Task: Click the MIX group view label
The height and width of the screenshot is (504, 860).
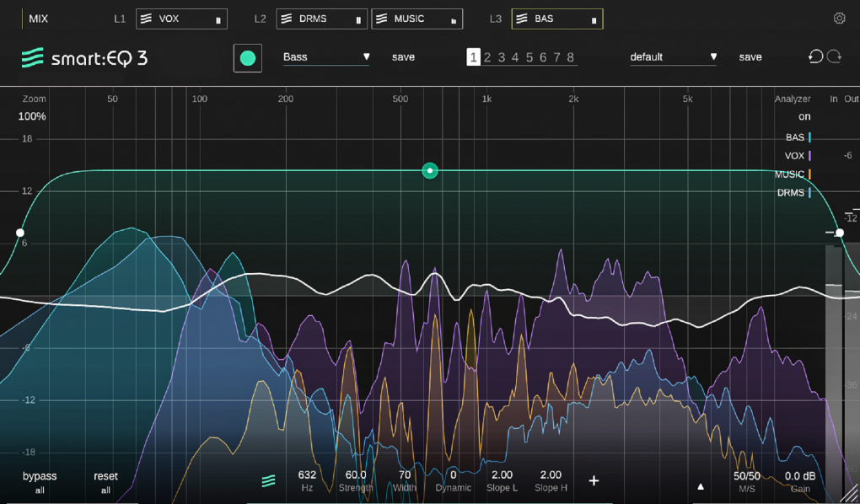Action: coord(39,19)
